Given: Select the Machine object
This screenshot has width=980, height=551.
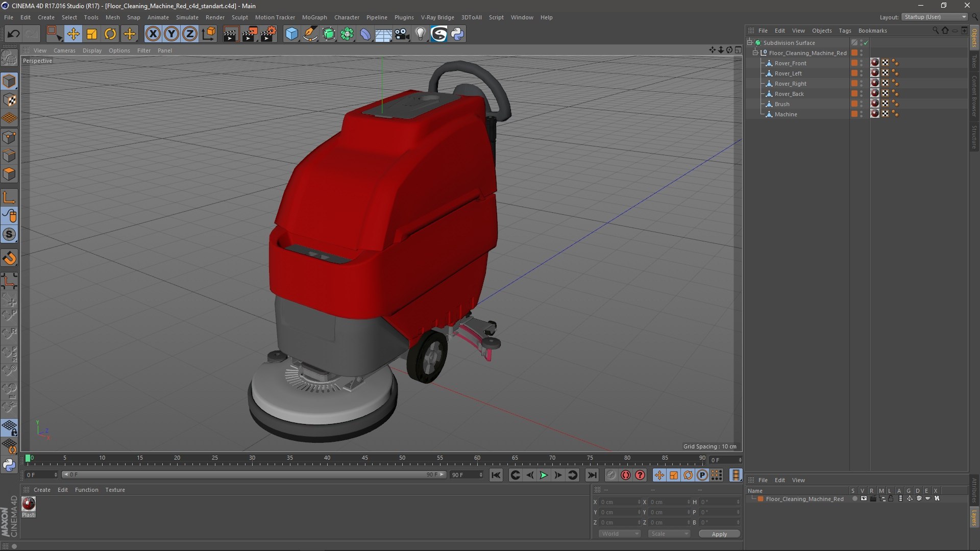Looking at the screenshot, I should click(786, 114).
